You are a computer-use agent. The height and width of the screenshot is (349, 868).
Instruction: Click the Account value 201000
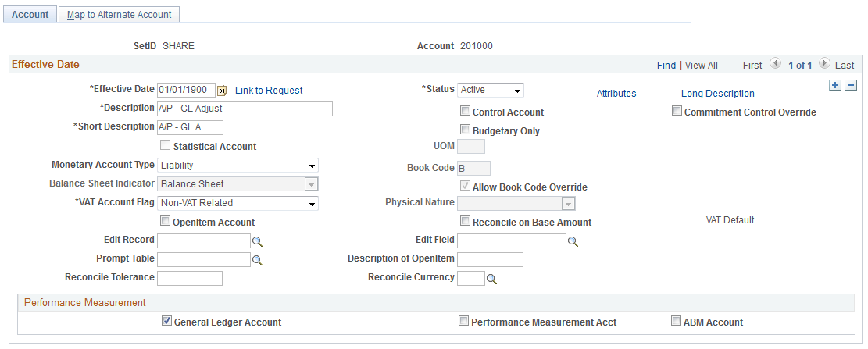point(477,47)
